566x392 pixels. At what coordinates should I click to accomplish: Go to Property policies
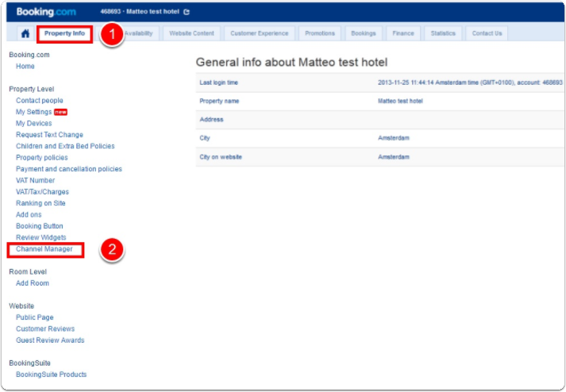[42, 158]
